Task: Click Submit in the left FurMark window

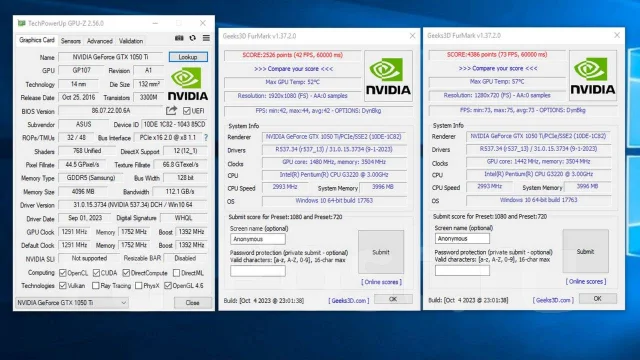Action: (x=381, y=252)
